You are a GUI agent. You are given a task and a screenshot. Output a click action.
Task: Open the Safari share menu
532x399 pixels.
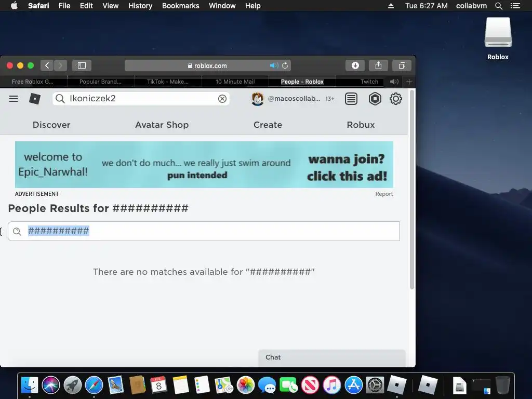[x=378, y=65]
